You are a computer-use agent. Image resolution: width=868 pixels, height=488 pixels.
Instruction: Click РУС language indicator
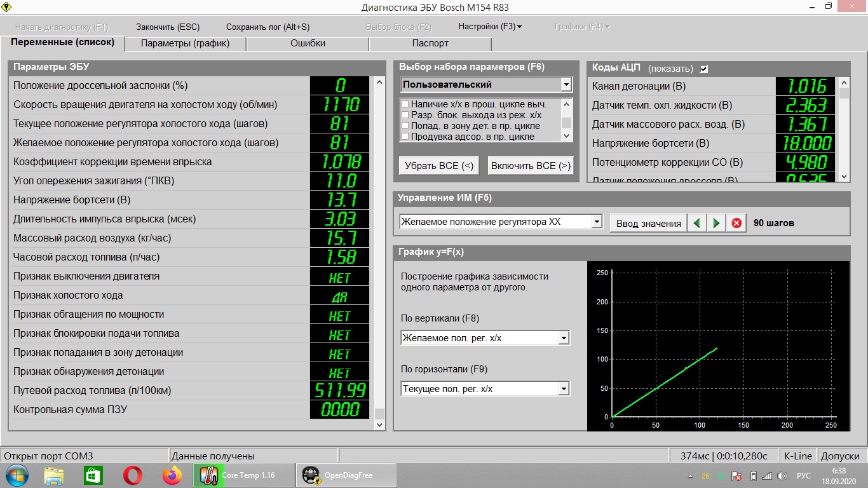804,476
